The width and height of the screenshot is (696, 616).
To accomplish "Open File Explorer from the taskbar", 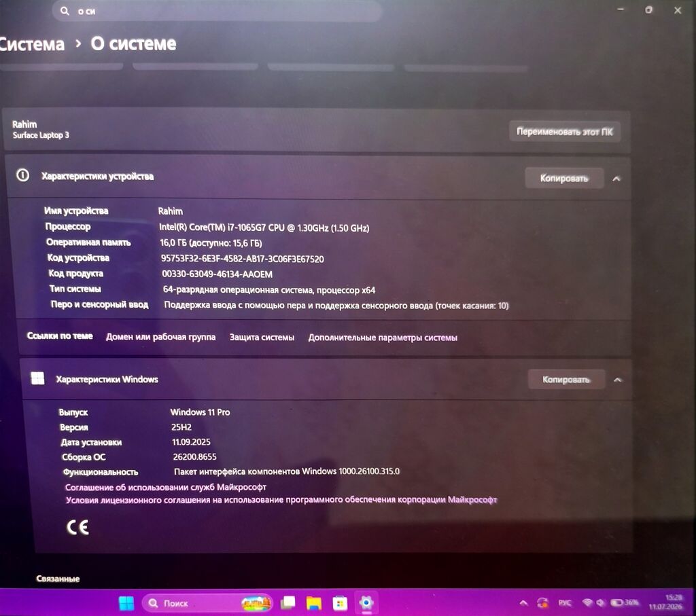I will point(314,603).
